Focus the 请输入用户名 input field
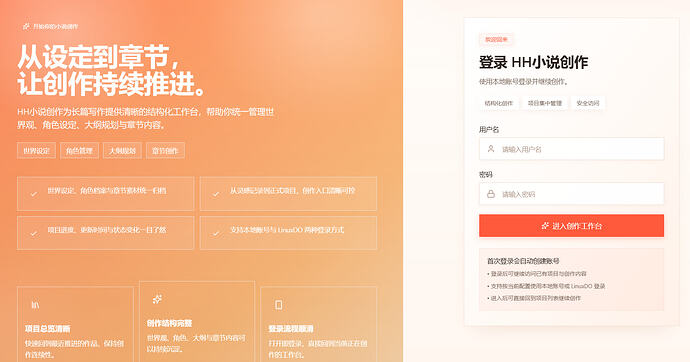690x362 pixels. (571, 149)
